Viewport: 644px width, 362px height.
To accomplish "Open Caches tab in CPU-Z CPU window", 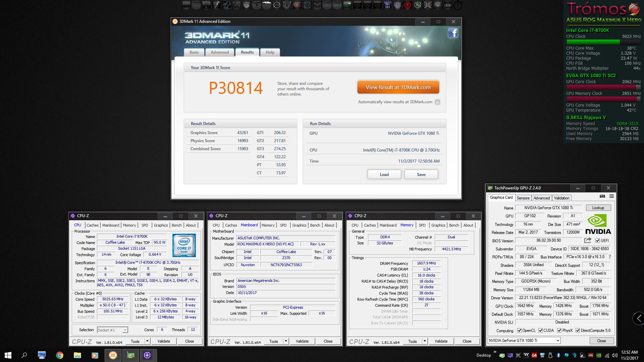I will pyautogui.click(x=93, y=225).
